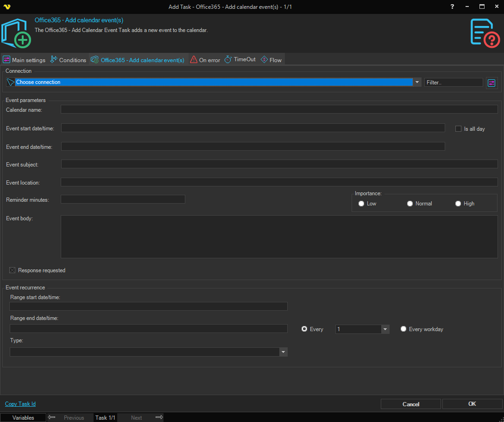Open the Every interval number dropdown
504x422 pixels.
[x=385, y=329]
